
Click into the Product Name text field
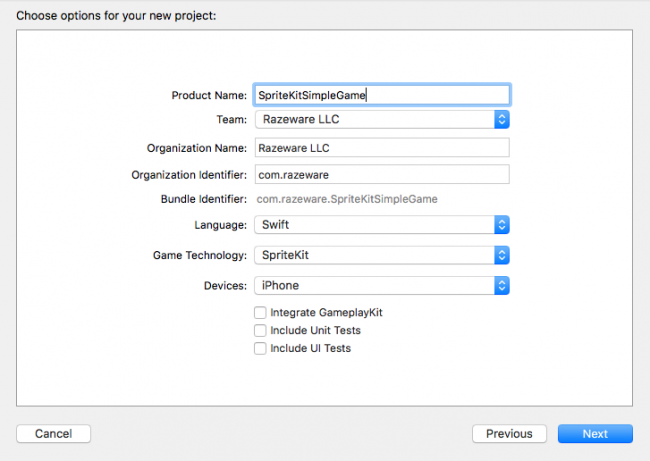pyautogui.click(x=382, y=94)
